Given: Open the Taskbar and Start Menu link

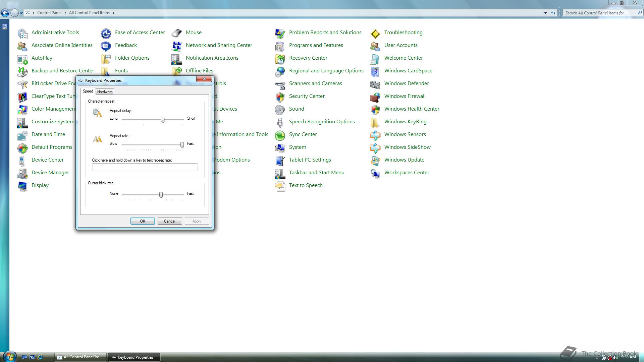Looking at the screenshot, I should (x=317, y=173).
